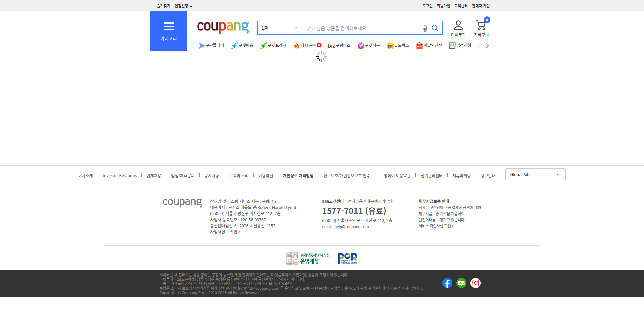Open 로켓배송 shortcut
The height and width of the screenshot is (335, 644).
tap(242, 45)
